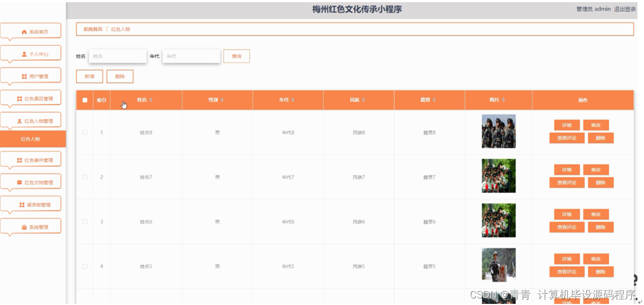Viewport: 644px width, 305px height.
Task: Click 修改 for row 姓名8
Action: [x=596, y=125]
